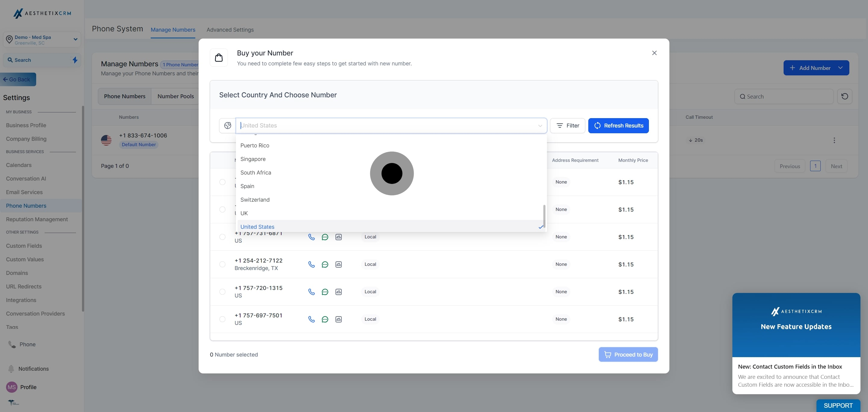Click the refresh icon next to Search box
Screen dimensions: 868x412
[844, 97]
